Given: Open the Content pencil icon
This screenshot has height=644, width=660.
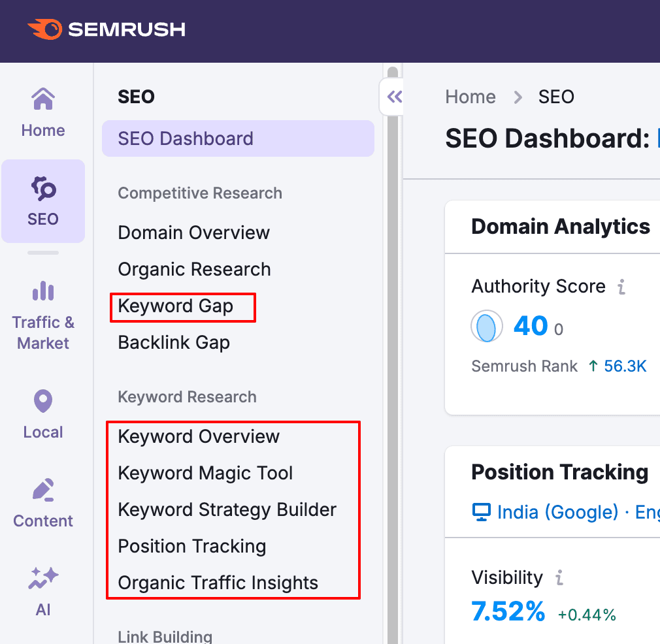Looking at the screenshot, I should coord(43,490).
